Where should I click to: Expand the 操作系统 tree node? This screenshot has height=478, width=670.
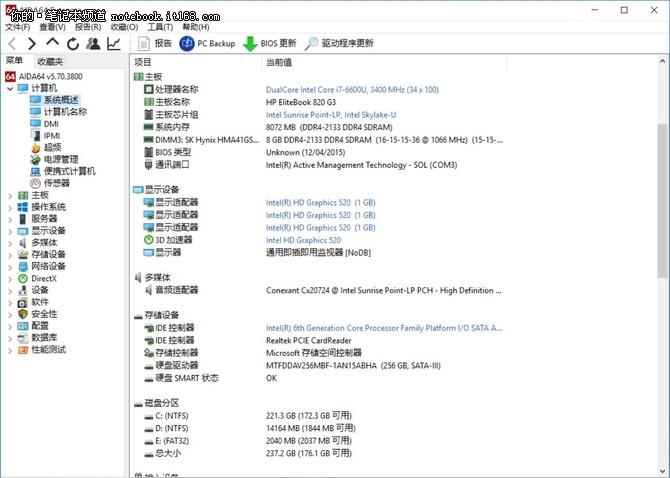(x=10, y=208)
